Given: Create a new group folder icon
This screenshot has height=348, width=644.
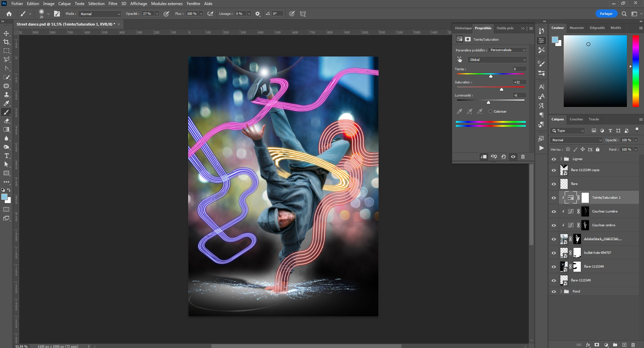Looking at the screenshot, I should click(x=615, y=345).
